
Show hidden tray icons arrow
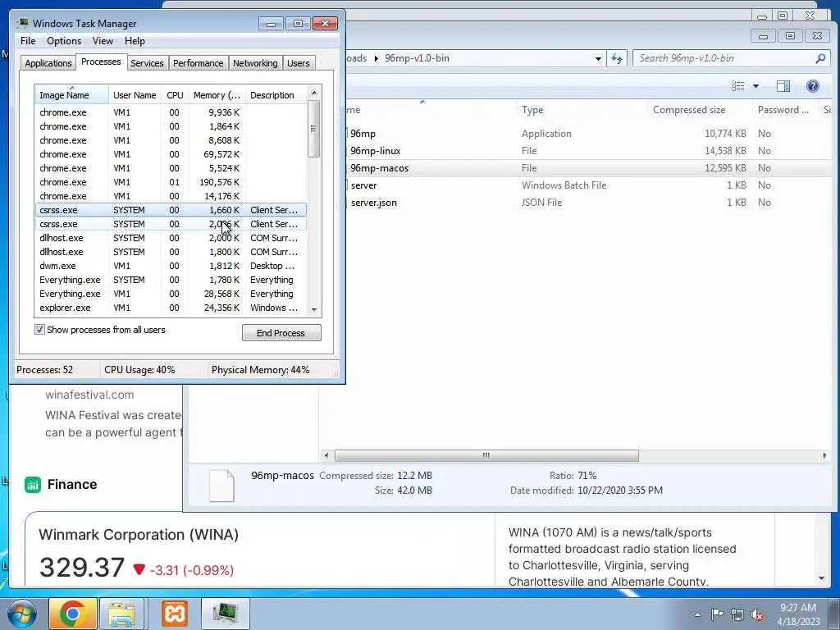click(x=697, y=614)
